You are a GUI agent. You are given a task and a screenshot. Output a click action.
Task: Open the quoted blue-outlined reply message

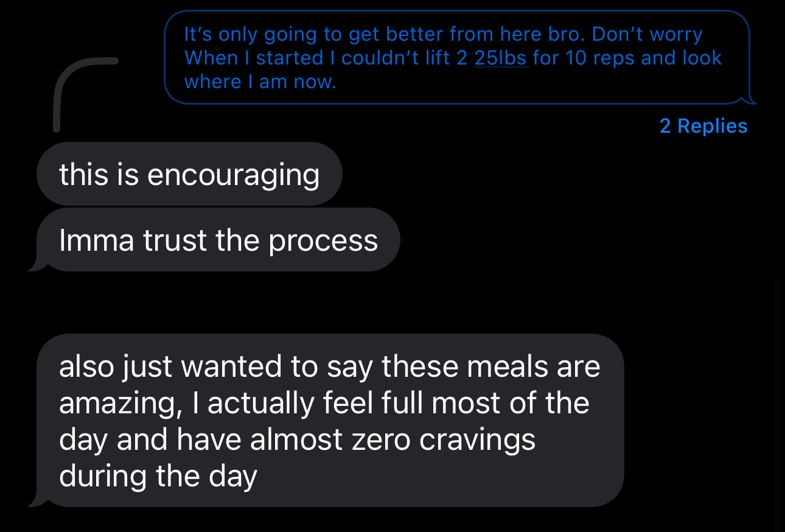click(456, 57)
